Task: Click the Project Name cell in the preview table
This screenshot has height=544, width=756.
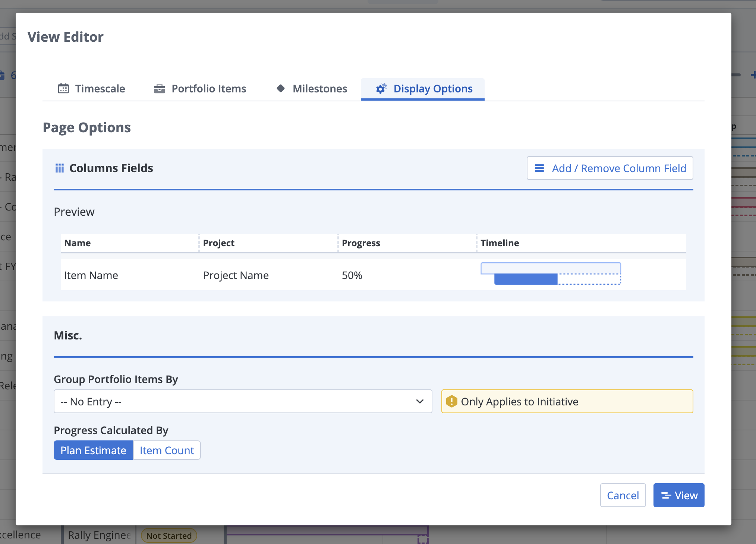Action: tap(236, 275)
